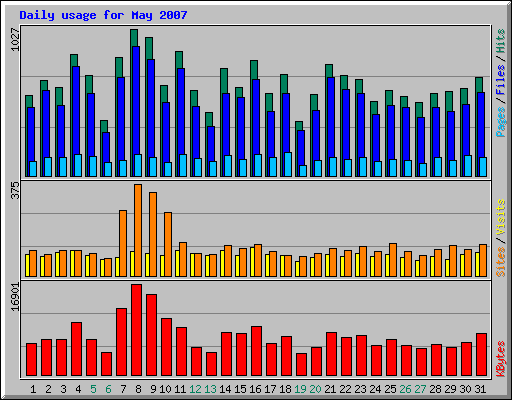Click the Files legend label

point(501,80)
